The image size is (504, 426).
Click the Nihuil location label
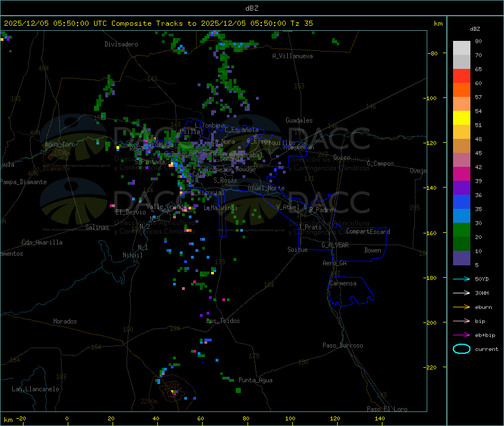click(x=133, y=255)
